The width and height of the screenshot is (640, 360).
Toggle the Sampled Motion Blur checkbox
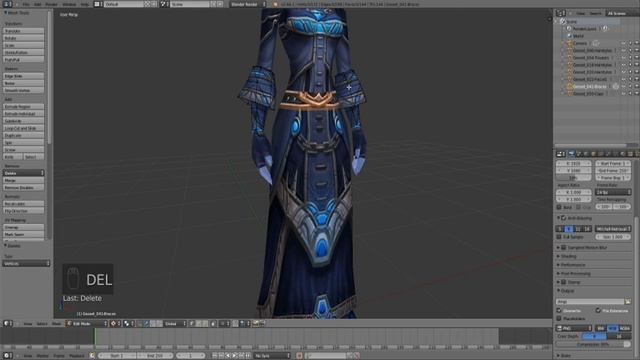tap(564, 247)
